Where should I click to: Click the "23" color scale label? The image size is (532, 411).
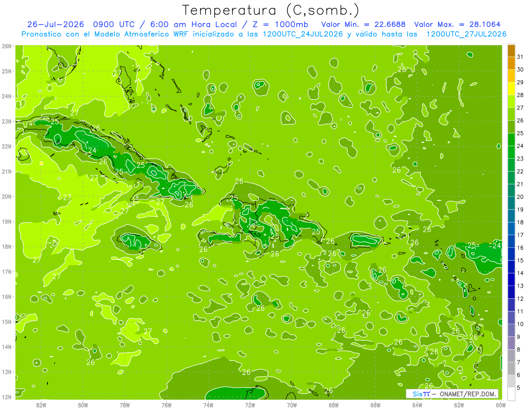(x=520, y=159)
